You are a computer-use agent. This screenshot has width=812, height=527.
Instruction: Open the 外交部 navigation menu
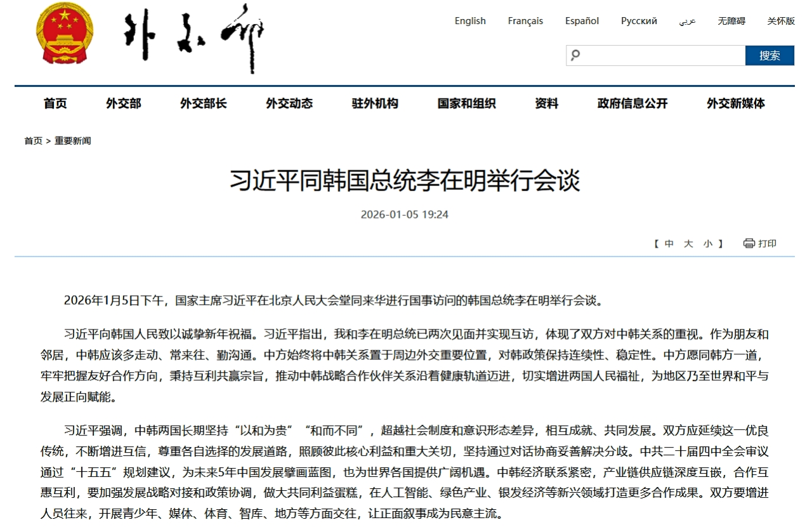pyautogui.click(x=123, y=103)
